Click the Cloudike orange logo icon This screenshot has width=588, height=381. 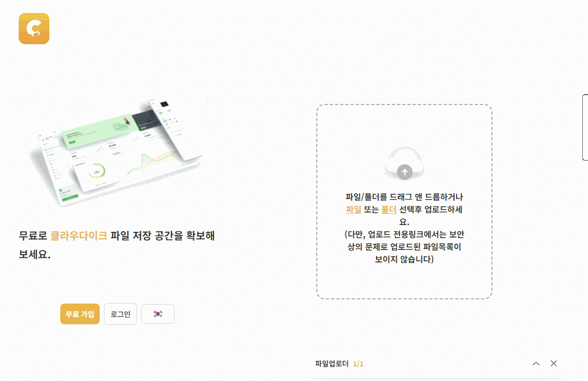pyautogui.click(x=34, y=29)
